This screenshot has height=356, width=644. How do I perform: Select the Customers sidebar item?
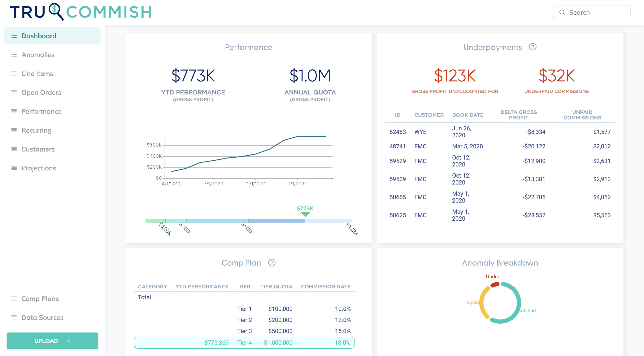(38, 149)
